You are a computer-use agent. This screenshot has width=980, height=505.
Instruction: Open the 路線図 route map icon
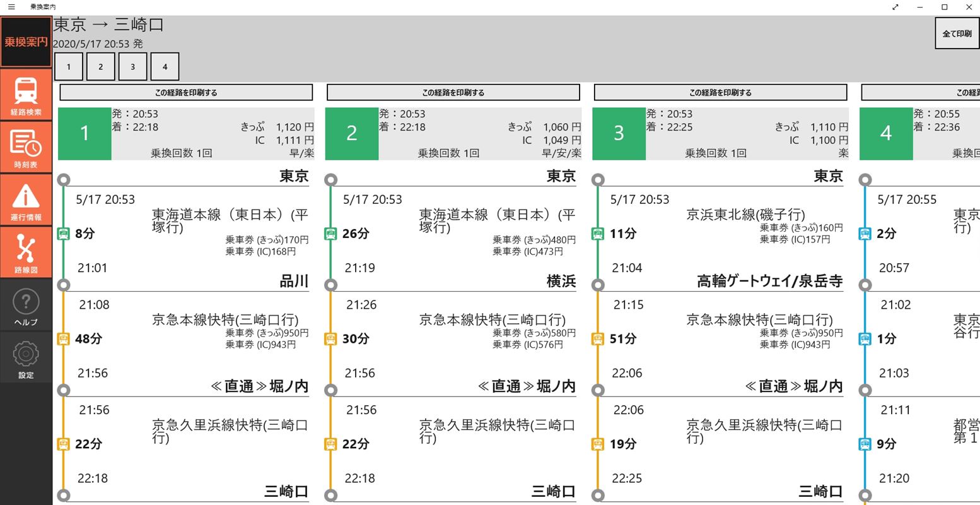pyautogui.click(x=26, y=252)
